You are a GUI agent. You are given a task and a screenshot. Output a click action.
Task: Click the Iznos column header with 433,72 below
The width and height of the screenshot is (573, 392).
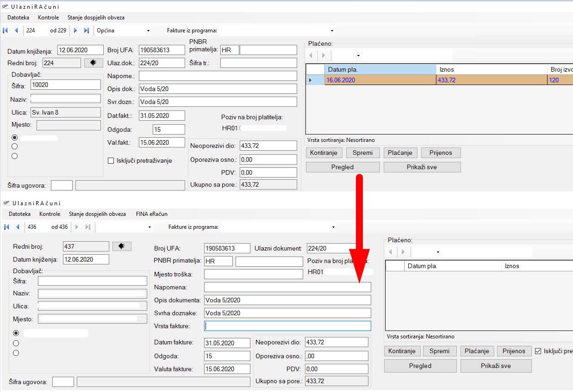[x=491, y=69]
